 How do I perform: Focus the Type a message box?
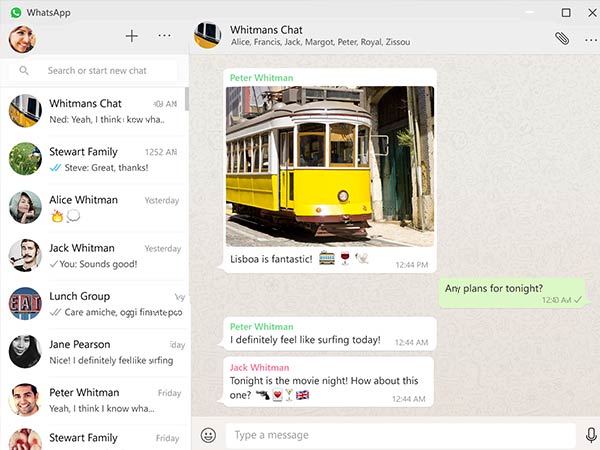tap(400, 435)
